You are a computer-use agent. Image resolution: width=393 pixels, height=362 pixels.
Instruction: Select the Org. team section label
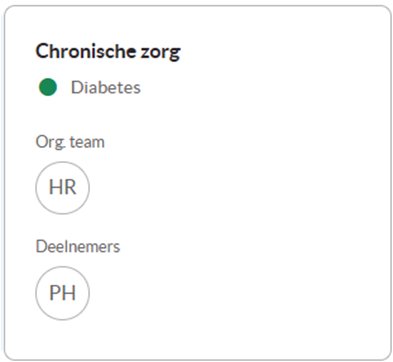[x=70, y=142]
